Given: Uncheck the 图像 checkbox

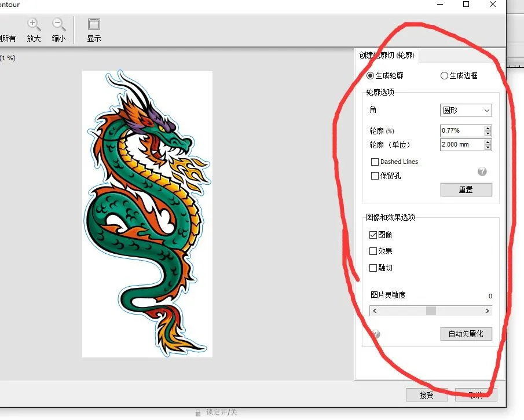Looking at the screenshot, I should pyautogui.click(x=373, y=235).
